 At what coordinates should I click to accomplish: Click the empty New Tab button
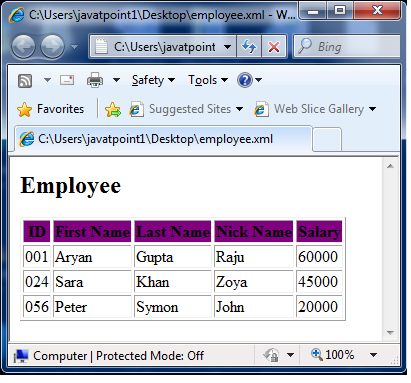[x=327, y=139]
